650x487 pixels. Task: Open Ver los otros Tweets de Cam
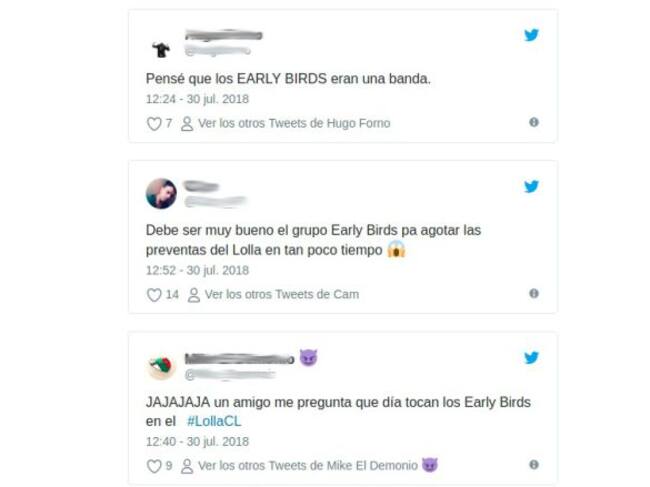[282, 295]
